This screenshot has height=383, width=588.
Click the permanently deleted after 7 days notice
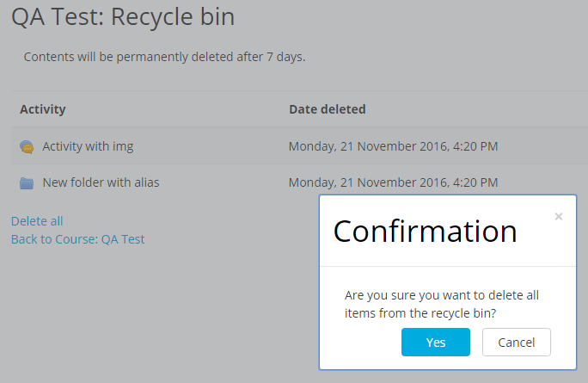pyautogui.click(x=165, y=57)
